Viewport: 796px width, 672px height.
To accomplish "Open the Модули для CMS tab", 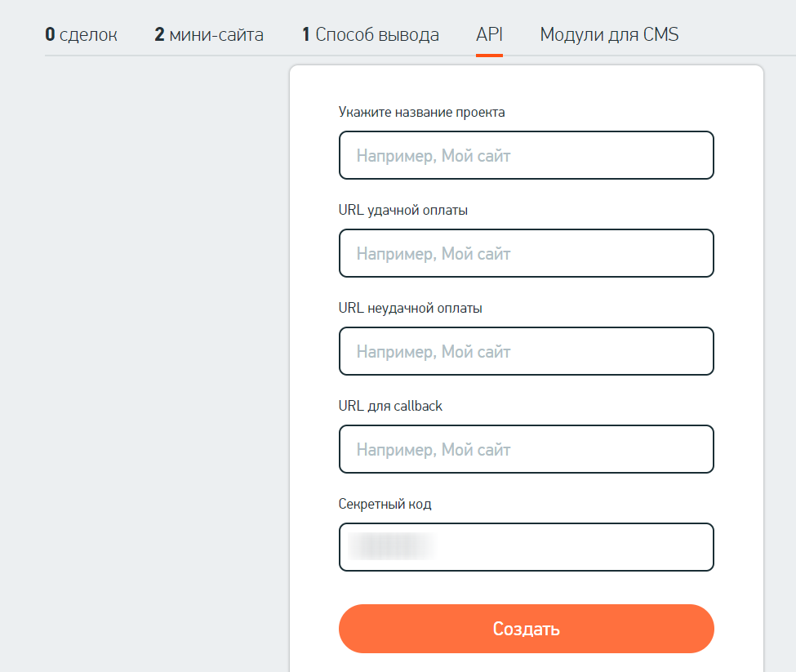I will point(609,35).
